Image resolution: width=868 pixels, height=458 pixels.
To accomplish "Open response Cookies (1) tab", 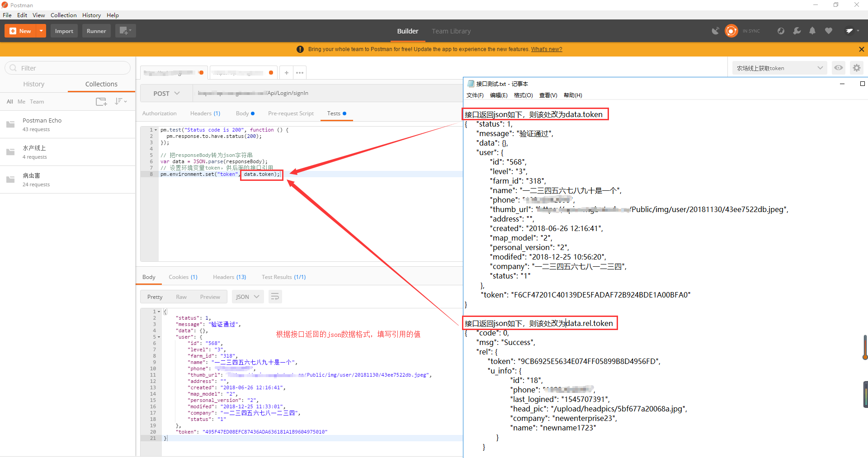I will click(183, 277).
